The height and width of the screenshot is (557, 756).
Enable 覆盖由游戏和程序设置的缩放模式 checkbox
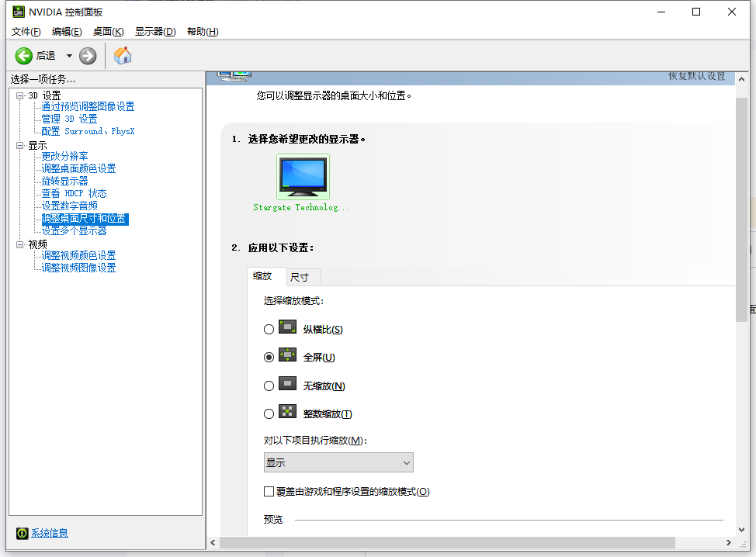point(269,492)
